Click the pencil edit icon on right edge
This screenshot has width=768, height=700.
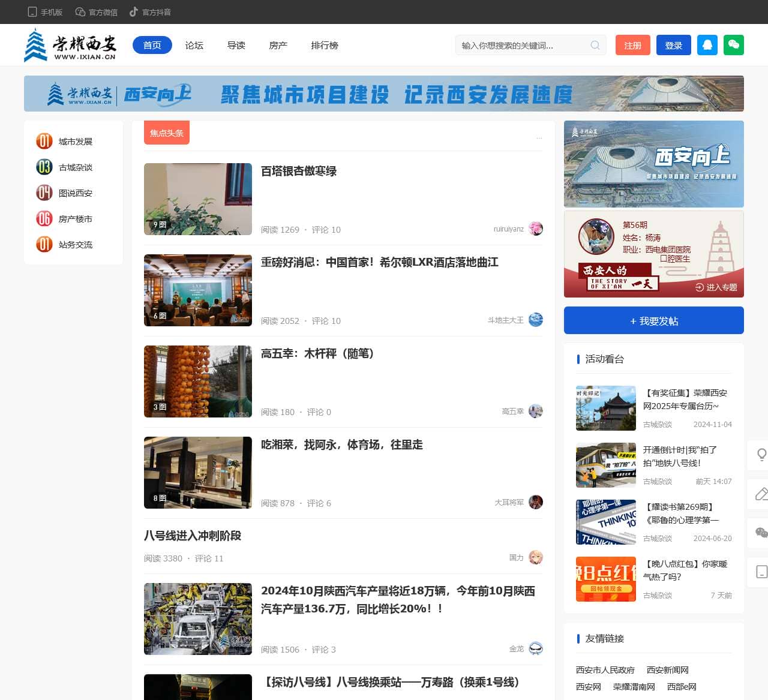point(761,494)
